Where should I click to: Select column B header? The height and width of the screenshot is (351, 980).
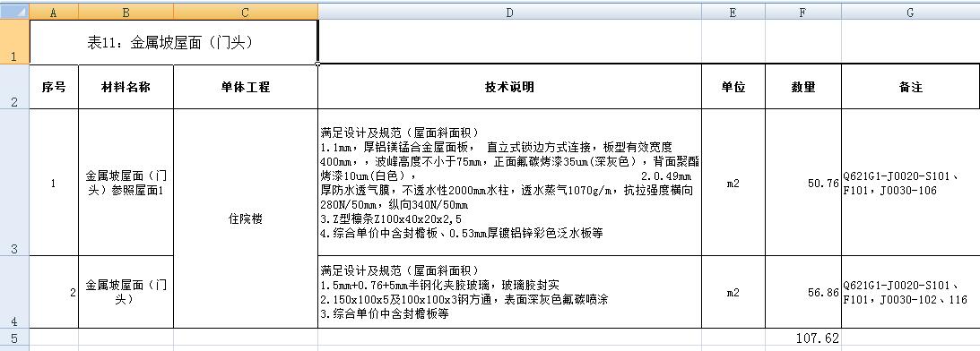pyautogui.click(x=126, y=12)
